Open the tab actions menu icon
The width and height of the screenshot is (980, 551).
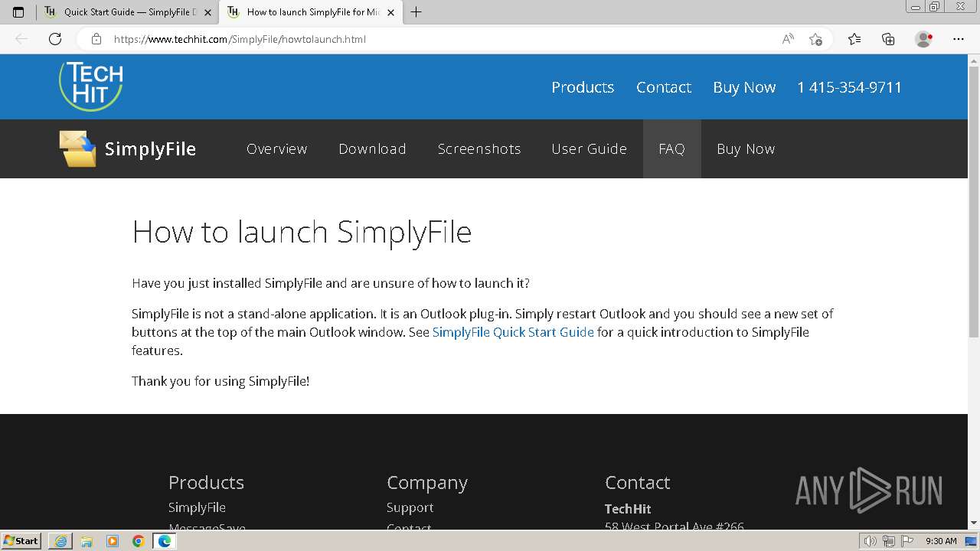coord(18,12)
